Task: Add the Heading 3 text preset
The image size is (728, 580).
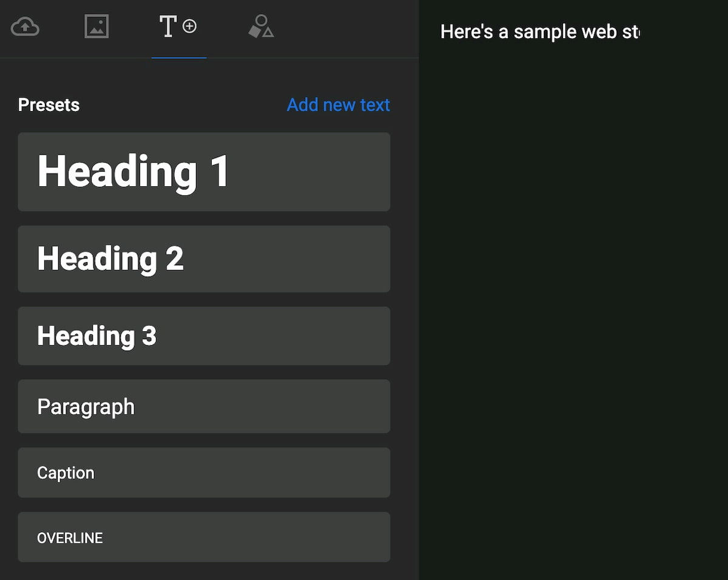Action: 204,336
